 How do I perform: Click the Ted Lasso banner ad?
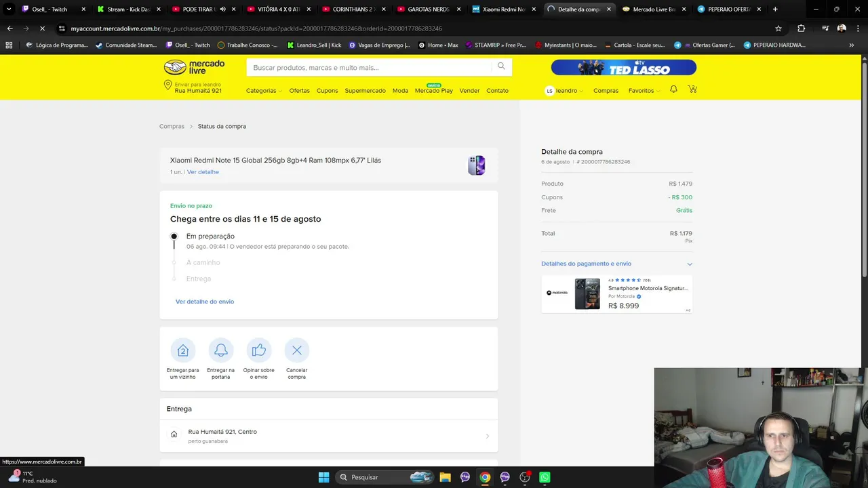(x=624, y=68)
